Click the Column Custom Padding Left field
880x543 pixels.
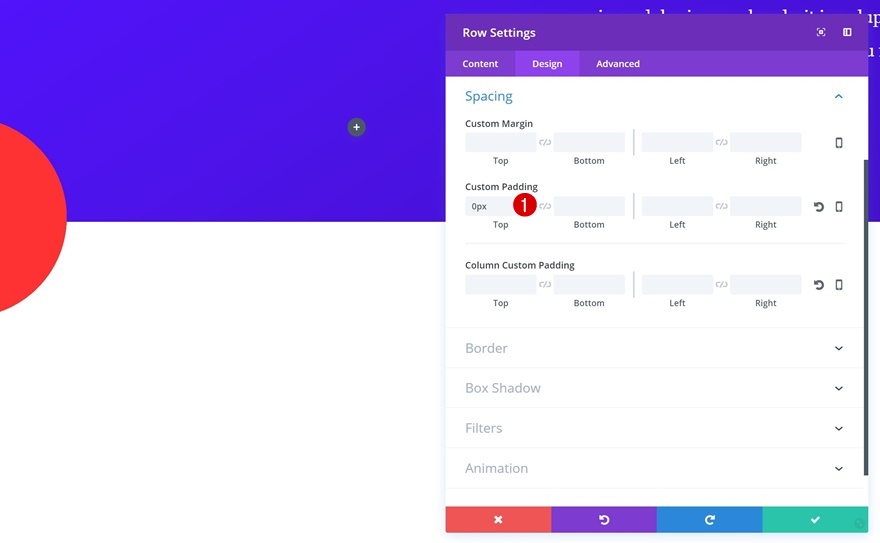click(677, 285)
